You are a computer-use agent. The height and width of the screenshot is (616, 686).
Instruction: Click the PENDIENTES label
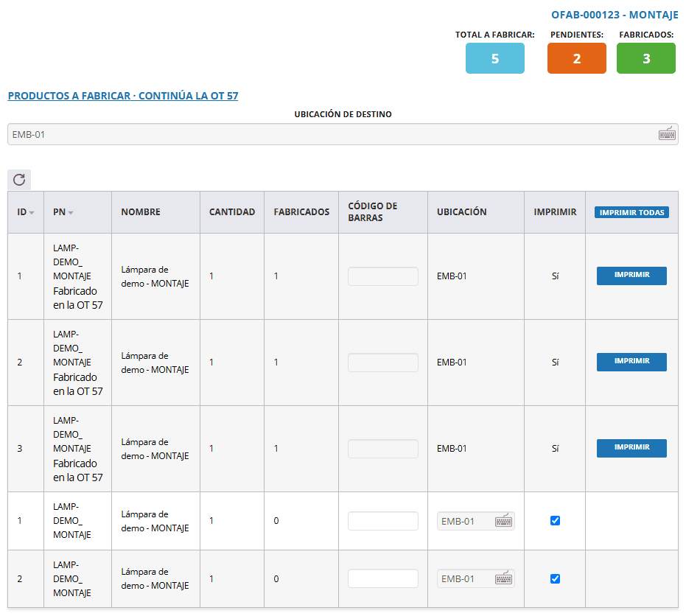click(577, 35)
